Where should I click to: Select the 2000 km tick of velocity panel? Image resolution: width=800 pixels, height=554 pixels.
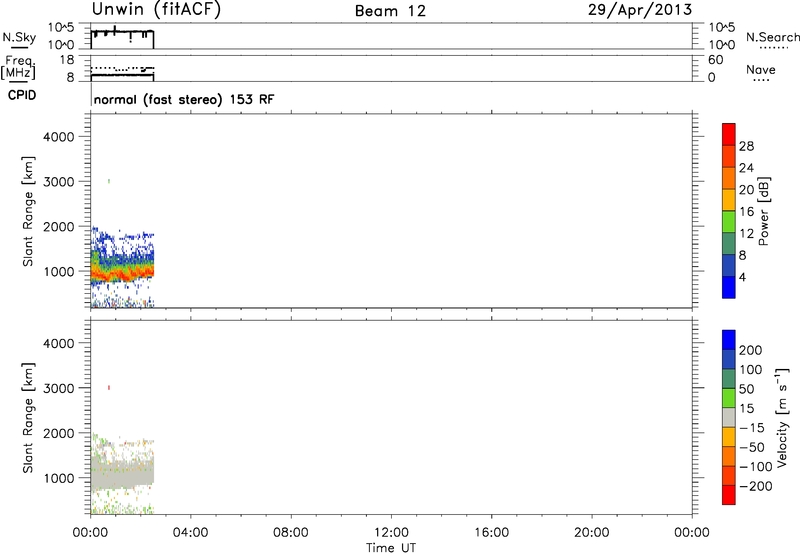point(59,433)
